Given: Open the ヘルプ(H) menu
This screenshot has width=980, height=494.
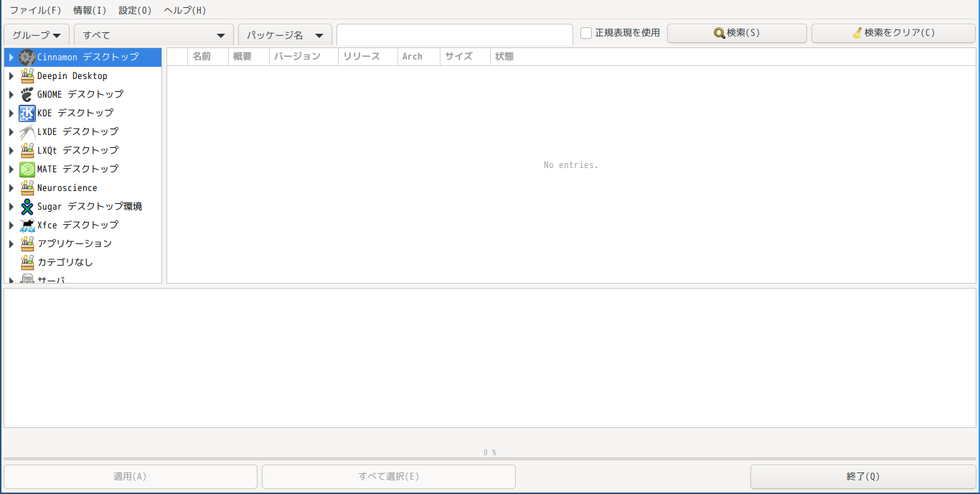Looking at the screenshot, I should (x=184, y=10).
